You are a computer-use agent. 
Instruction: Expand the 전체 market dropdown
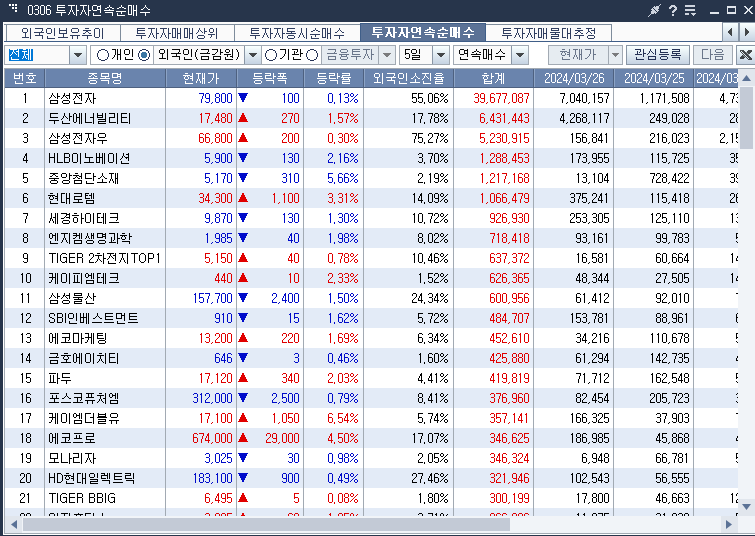(78, 55)
